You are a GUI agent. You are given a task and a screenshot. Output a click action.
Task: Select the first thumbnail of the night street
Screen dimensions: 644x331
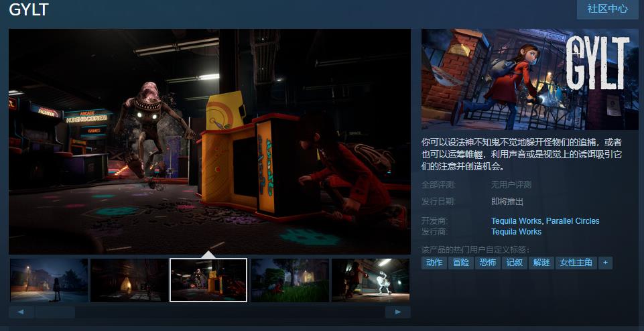(x=49, y=280)
